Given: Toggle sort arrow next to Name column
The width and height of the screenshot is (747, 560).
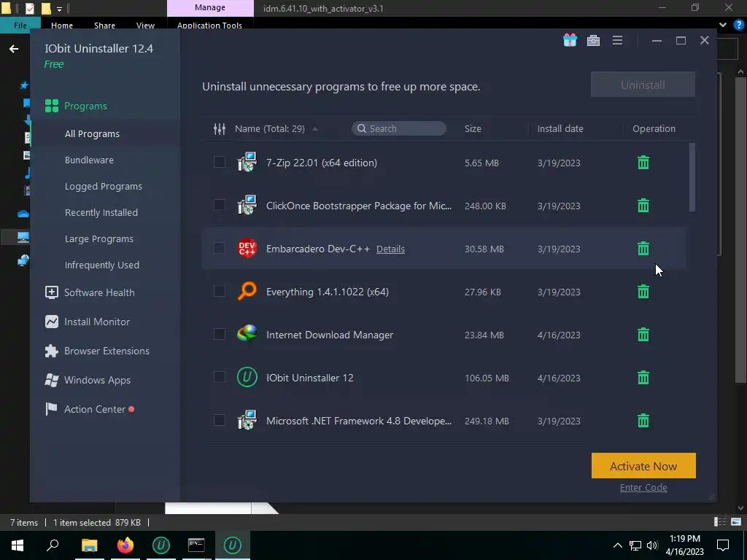Looking at the screenshot, I should pos(315,129).
